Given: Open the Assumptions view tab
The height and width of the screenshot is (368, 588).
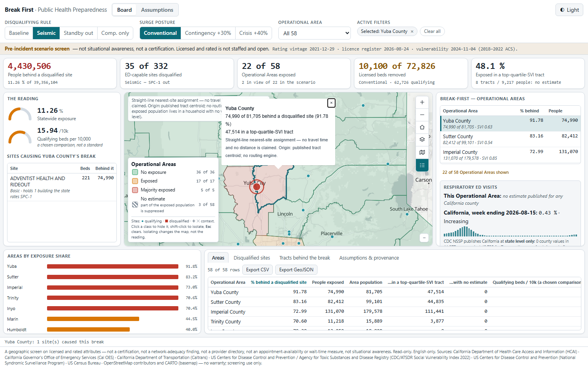Looking at the screenshot, I should [x=157, y=10].
